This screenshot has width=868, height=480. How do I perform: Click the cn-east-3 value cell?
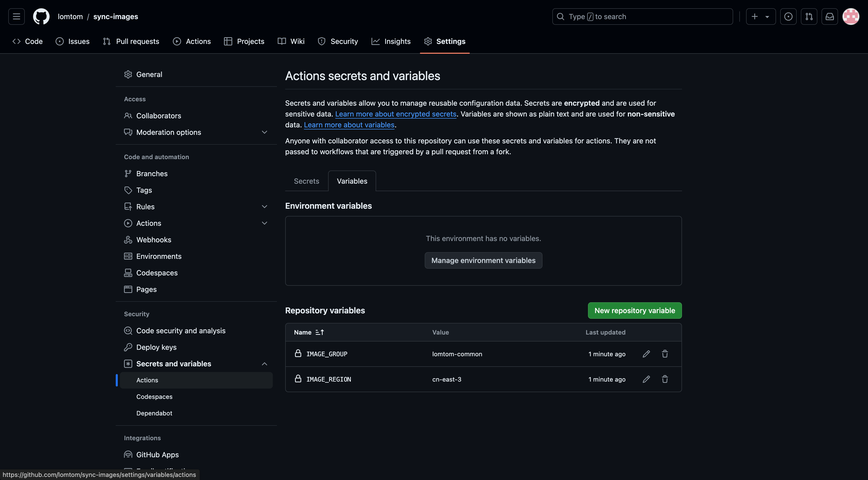[x=446, y=379]
